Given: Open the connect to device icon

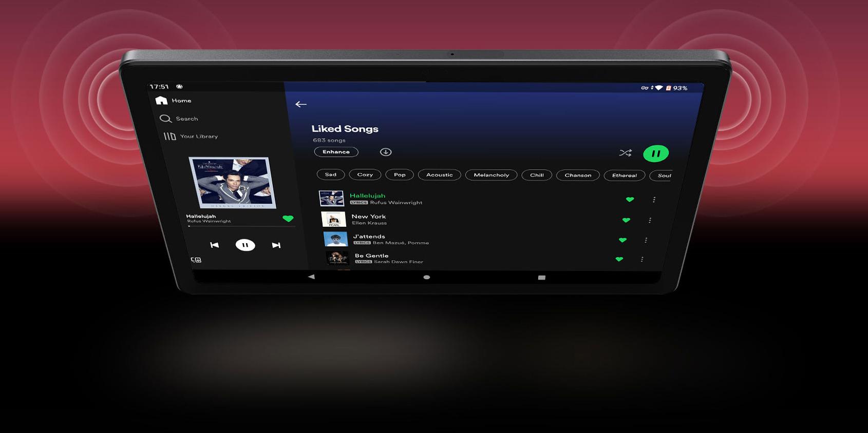Looking at the screenshot, I should pyautogui.click(x=196, y=260).
